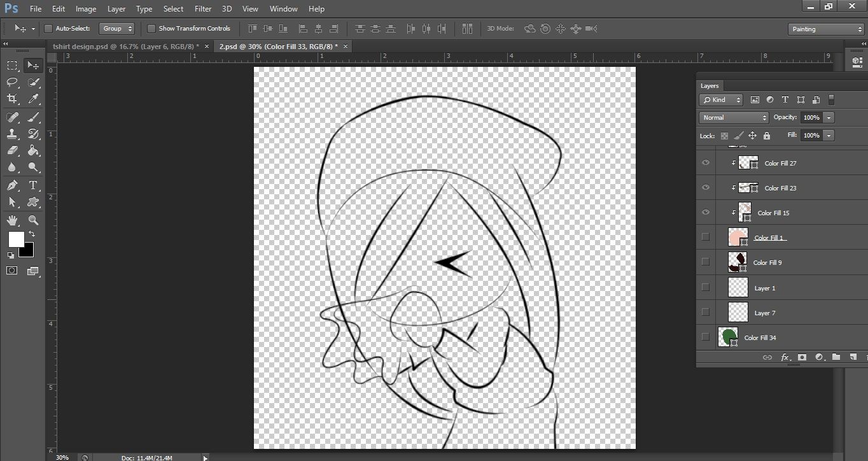Open the Fill slider dropdown arrow
This screenshot has height=461, width=868.
point(829,136)
